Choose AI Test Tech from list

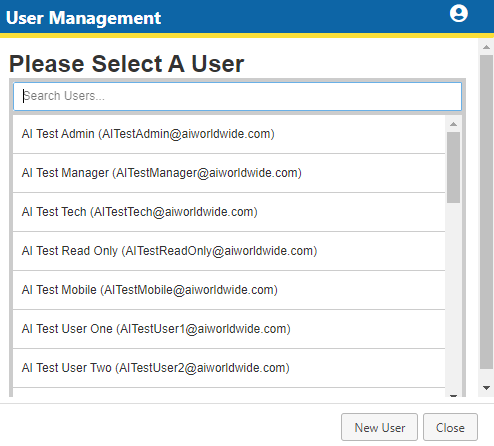point(229,212)
